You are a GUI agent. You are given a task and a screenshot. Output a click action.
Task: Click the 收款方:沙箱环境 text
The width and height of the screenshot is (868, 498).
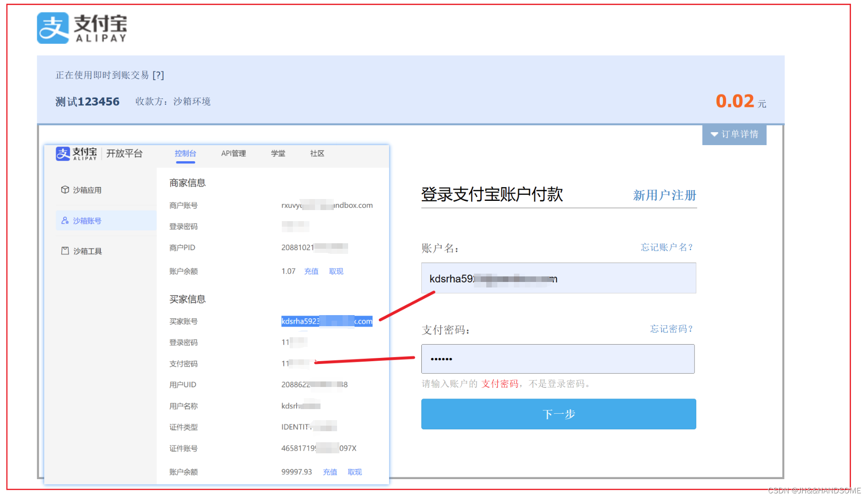tap(173, 101)
